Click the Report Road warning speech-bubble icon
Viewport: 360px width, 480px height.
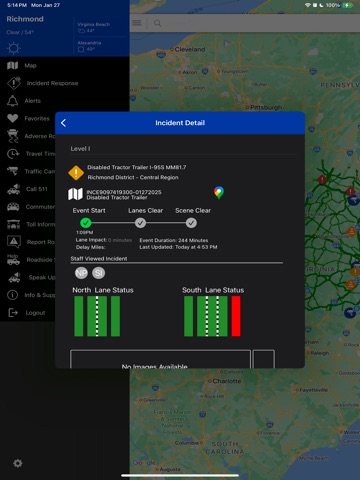pos(14,242)
